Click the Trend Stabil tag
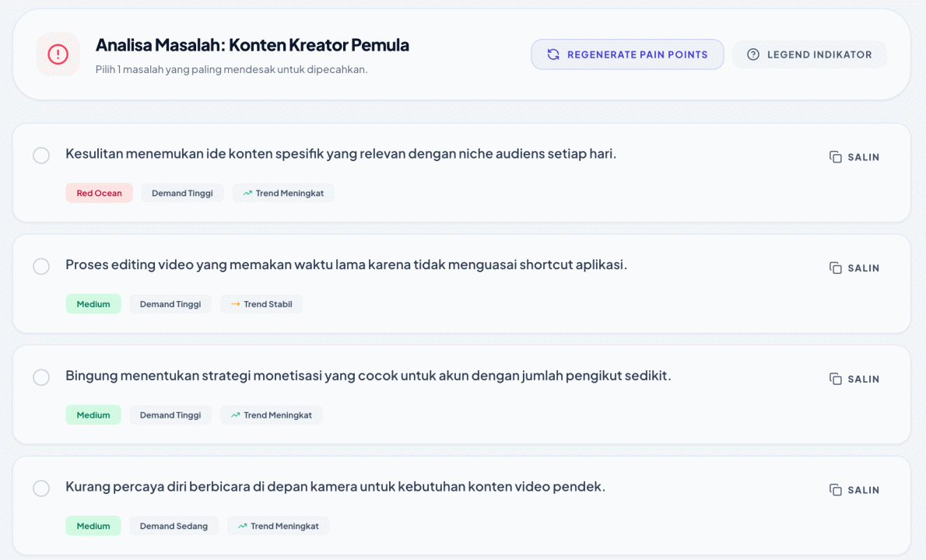926x560 pixels. (x=261, y=304)
